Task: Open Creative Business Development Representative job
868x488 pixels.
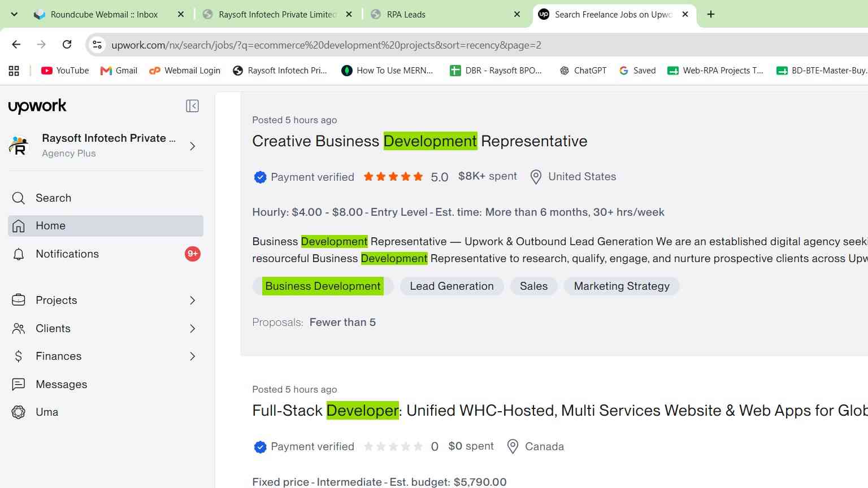Action: tap(420, 141)
